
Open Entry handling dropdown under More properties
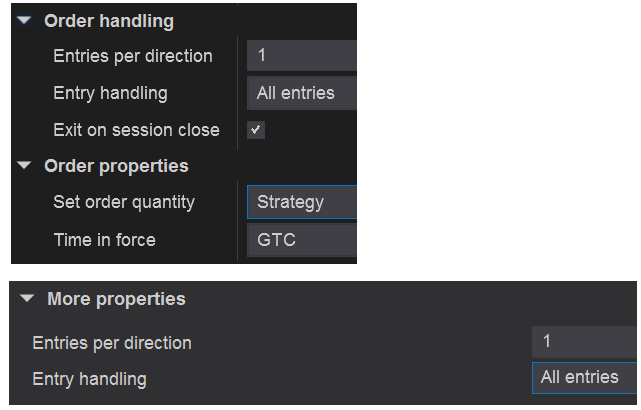tap(584, 378)
